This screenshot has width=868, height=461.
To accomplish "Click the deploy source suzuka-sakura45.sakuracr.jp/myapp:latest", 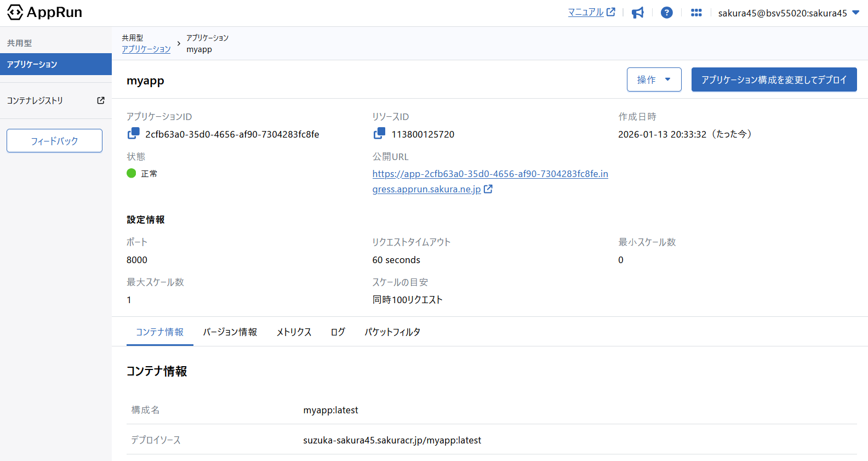I will 392,440.
